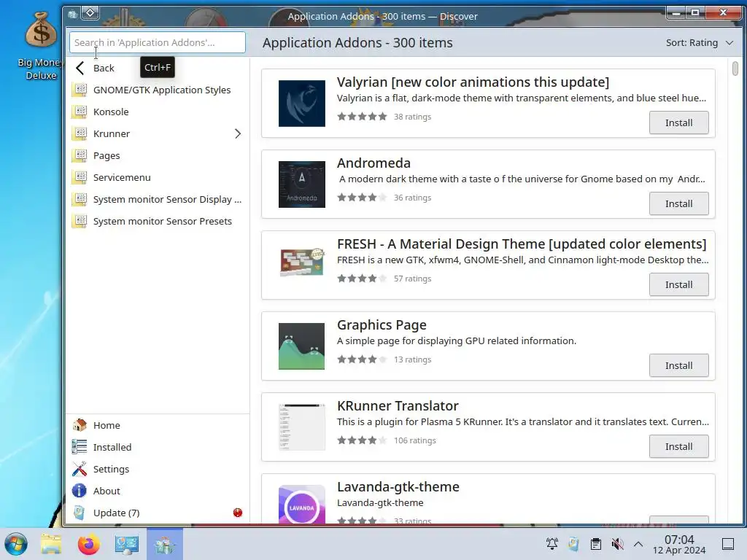Image resolution: width=747 pixels, height=560 pixels.
Task: Click the About info icon
Action: [80, 491]
